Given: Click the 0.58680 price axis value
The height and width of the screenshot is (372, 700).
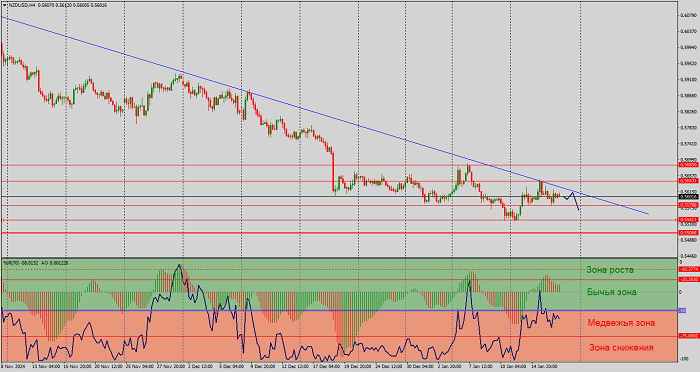Looking at the screenshot, I should (689, 96).
